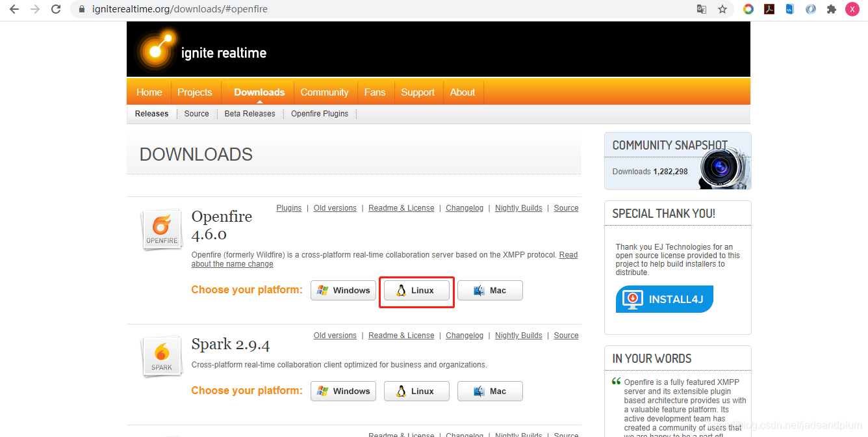Click the browser address bar URL
This screenshot has height=437, width=868.
pos(180,10)
